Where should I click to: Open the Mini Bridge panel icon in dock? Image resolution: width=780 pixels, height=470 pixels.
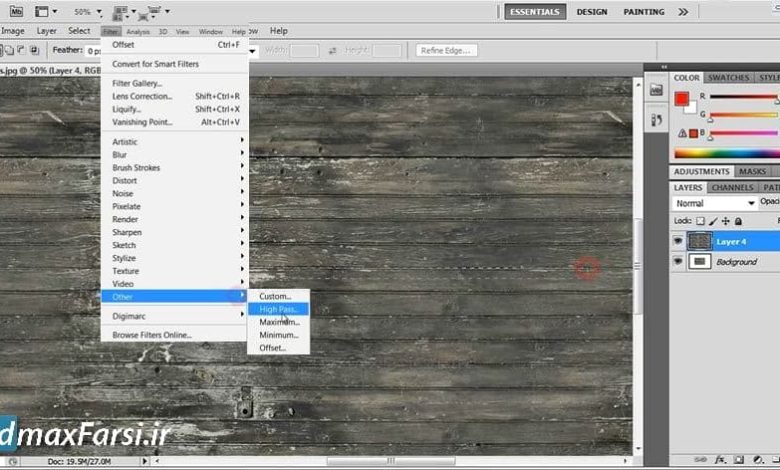[656, 89]
